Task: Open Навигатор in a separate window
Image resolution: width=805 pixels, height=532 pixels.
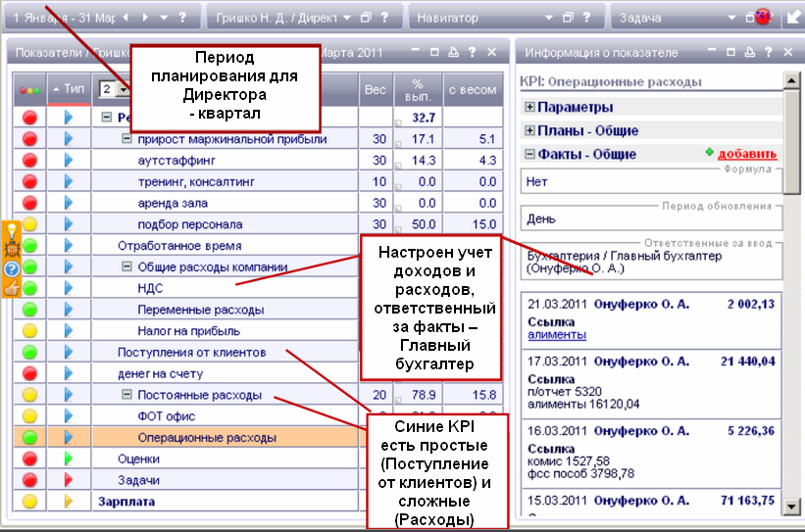Action: (x=568, y=18)
